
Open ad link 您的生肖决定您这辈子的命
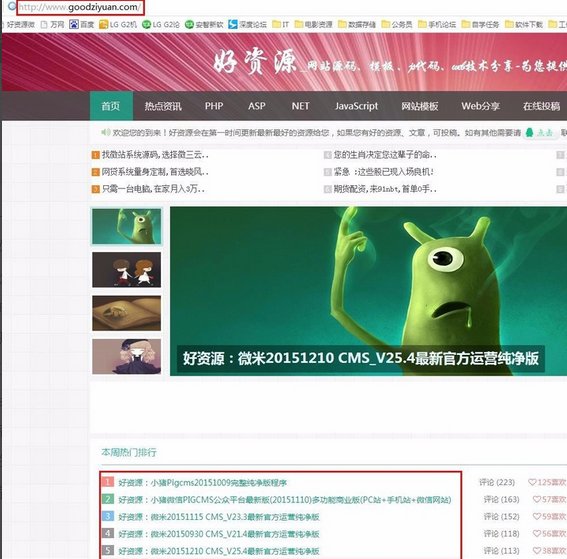point(385,155)
